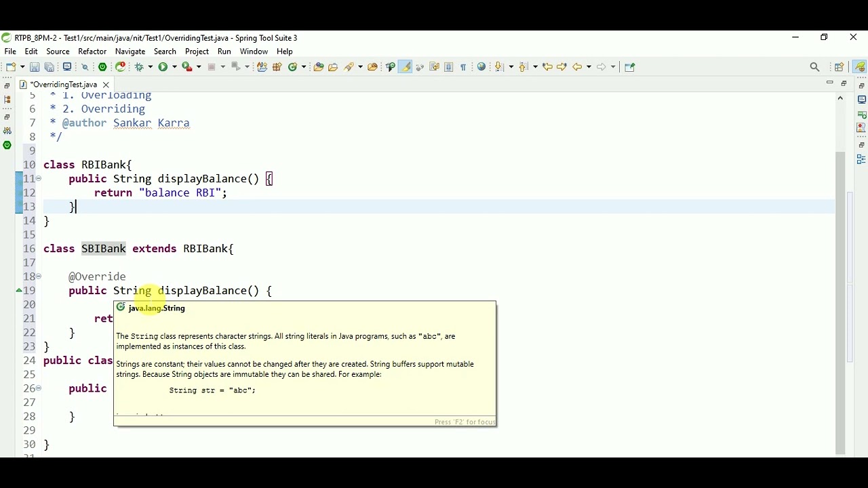Open the New wizard dropdown arrow
Image resolution: width=868 pixels, height=488 pixels.
[22, 67]
